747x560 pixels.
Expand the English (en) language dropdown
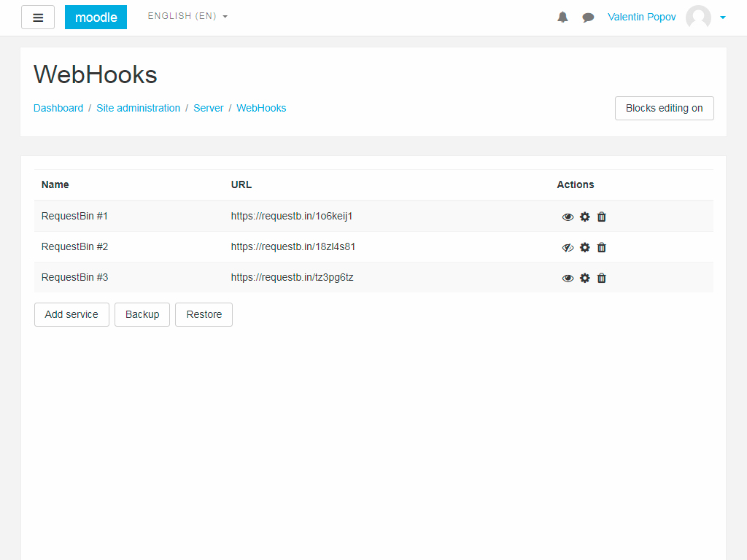(x=187, y=16)
